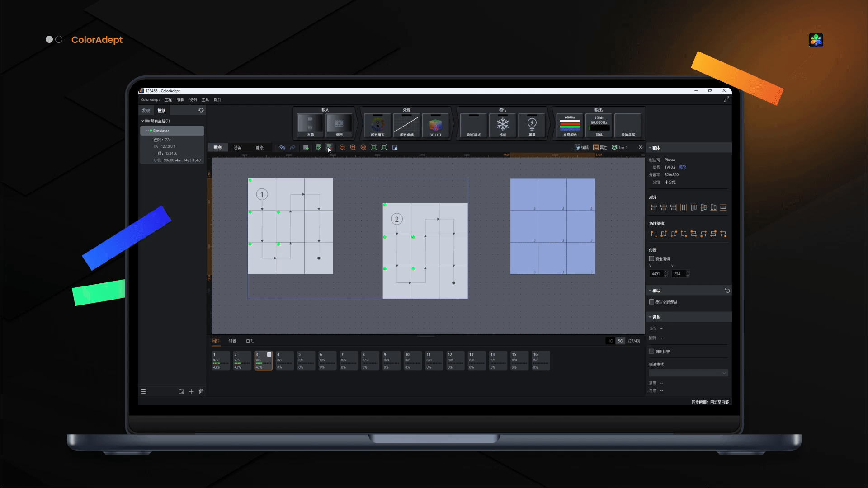Switch to the 预置 tab below canvas
Image resolution: width=868 pixels, height=488 pixels.
[x=232, y=341]
